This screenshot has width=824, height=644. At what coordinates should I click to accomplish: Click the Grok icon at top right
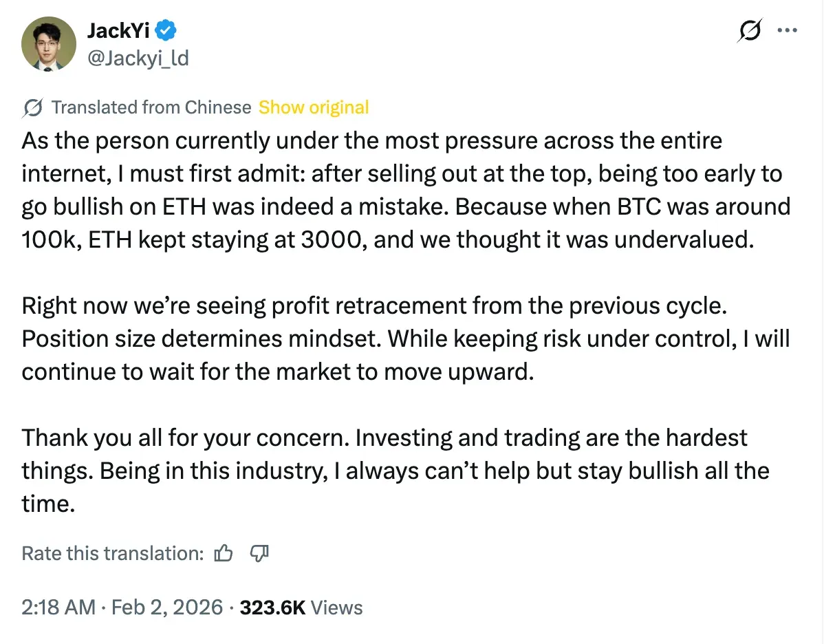[x=750, y=31]
